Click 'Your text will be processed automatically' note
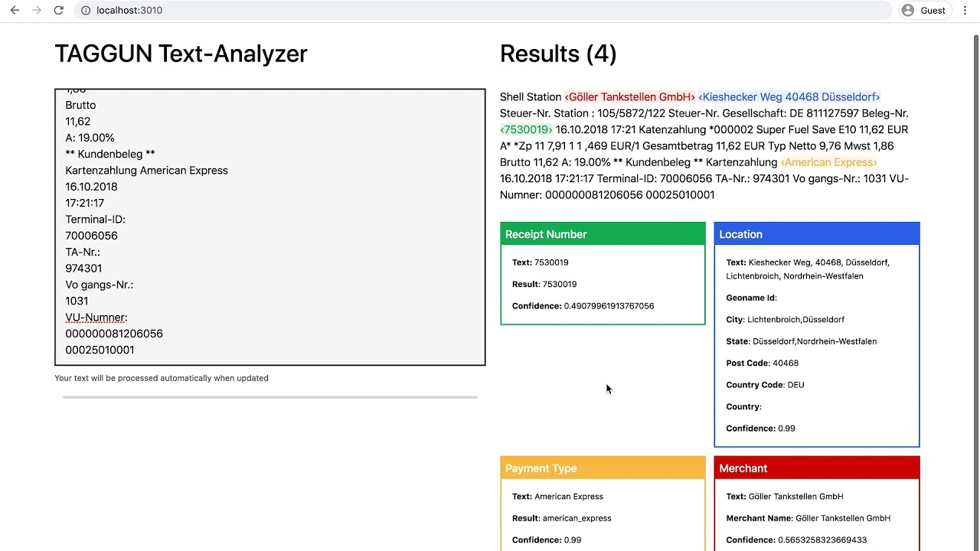 click(x=162, y=378)
